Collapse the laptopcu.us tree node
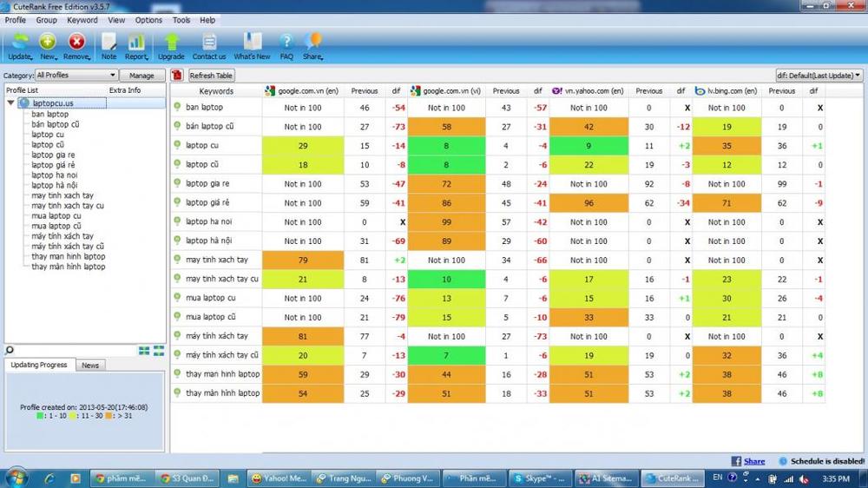868x488 pixels. point(10,102)
